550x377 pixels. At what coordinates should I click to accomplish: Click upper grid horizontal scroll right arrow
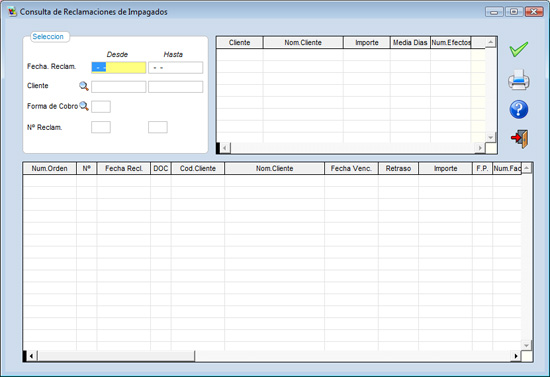click(x=480, y=148)
